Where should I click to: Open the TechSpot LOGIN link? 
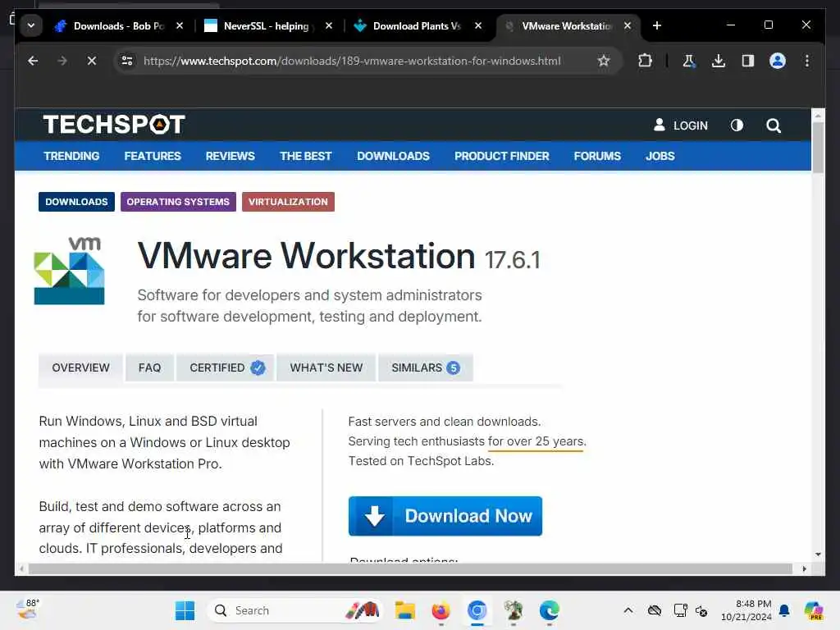coord(681,126)
